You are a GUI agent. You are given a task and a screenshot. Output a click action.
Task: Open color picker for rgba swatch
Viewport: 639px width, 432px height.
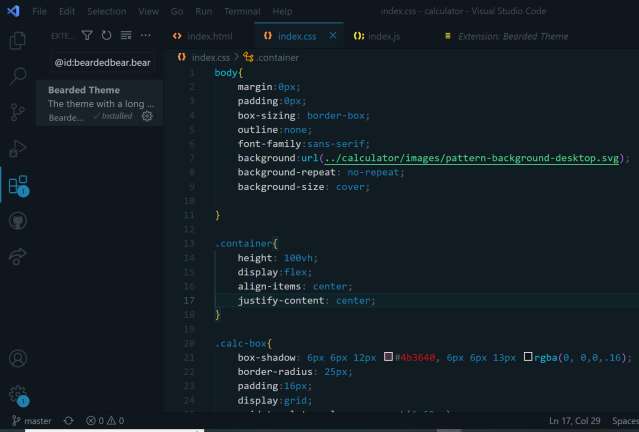click(x=528, y=357)
